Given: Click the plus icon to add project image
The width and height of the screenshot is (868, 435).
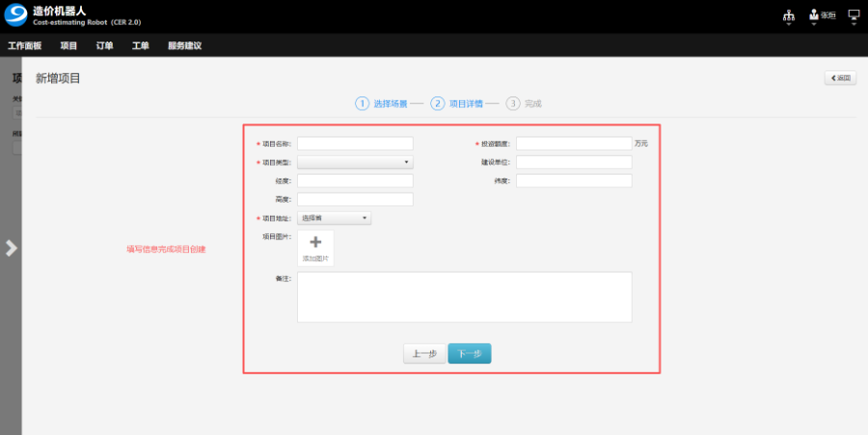Looking at the screenshot, I should tap(315, 243).
